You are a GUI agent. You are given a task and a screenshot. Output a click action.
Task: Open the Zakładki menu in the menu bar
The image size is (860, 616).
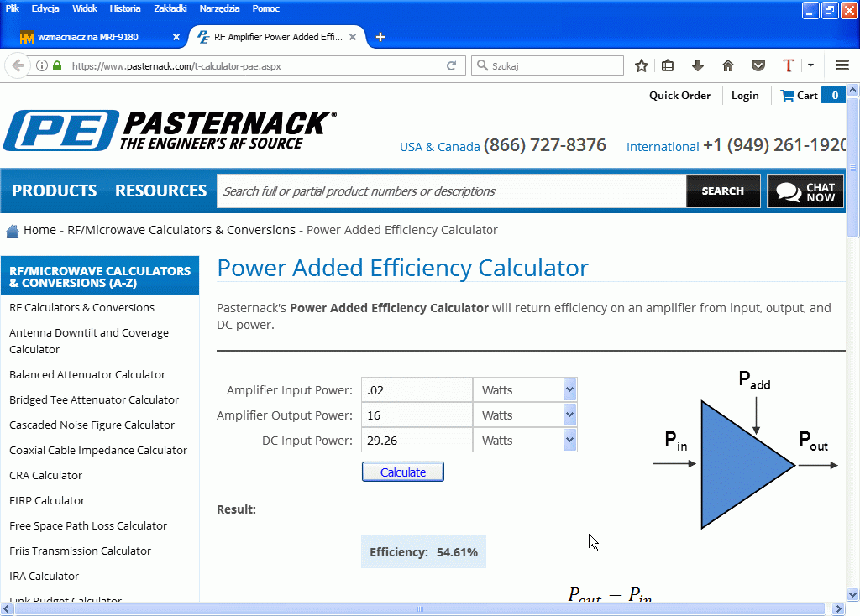pyautogui.click(x=170, y=8)
